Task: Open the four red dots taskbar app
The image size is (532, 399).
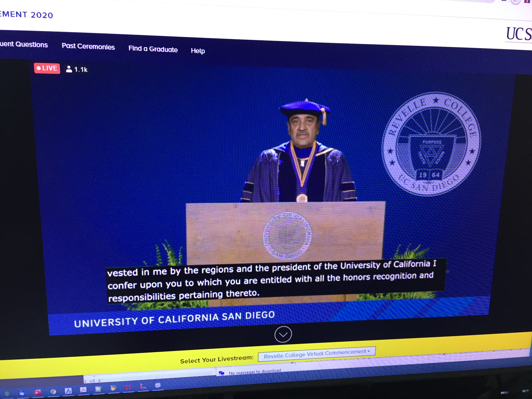Action: [128, 387]
